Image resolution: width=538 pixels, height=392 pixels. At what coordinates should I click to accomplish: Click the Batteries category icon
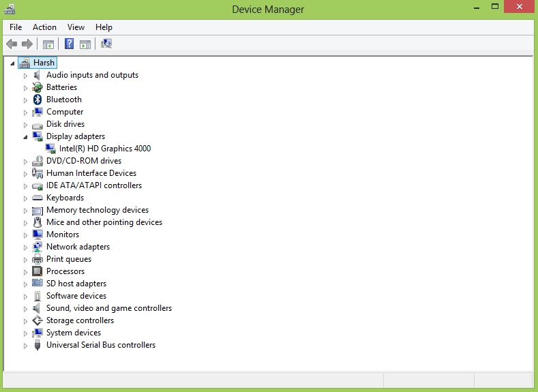(x=37, y=87)
